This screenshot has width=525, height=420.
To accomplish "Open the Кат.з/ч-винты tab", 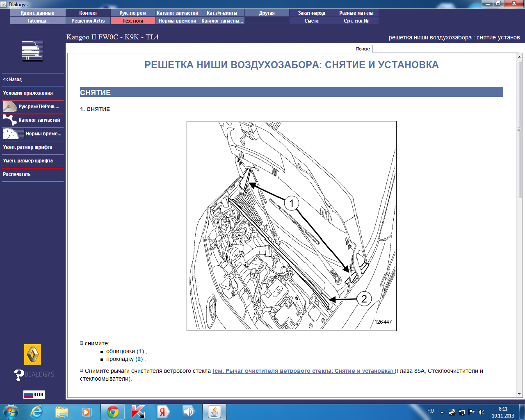I will point(222,13).
